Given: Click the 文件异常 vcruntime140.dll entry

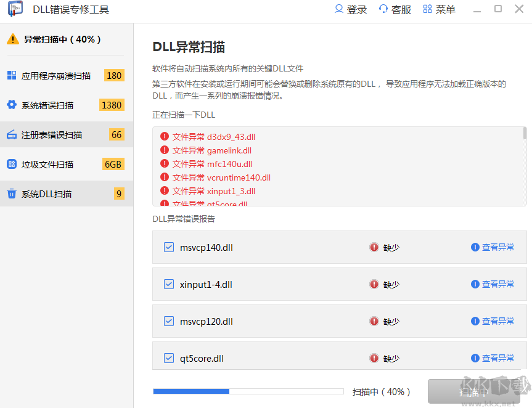Looking at the screenshot, I should click(x=221, y=177).
